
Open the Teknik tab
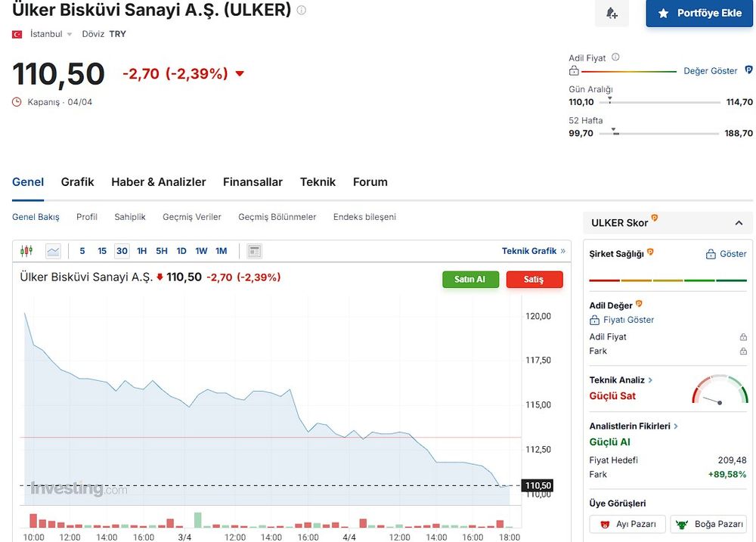(x=318, y=181)
